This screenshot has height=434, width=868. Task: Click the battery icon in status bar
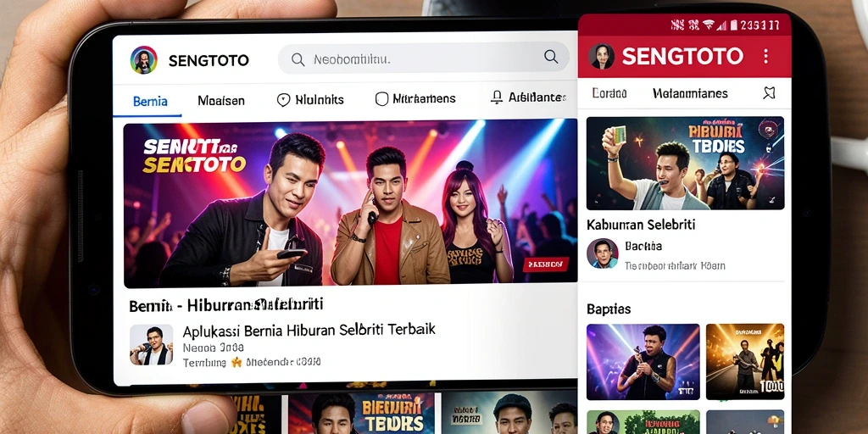[x=734, y=25]
